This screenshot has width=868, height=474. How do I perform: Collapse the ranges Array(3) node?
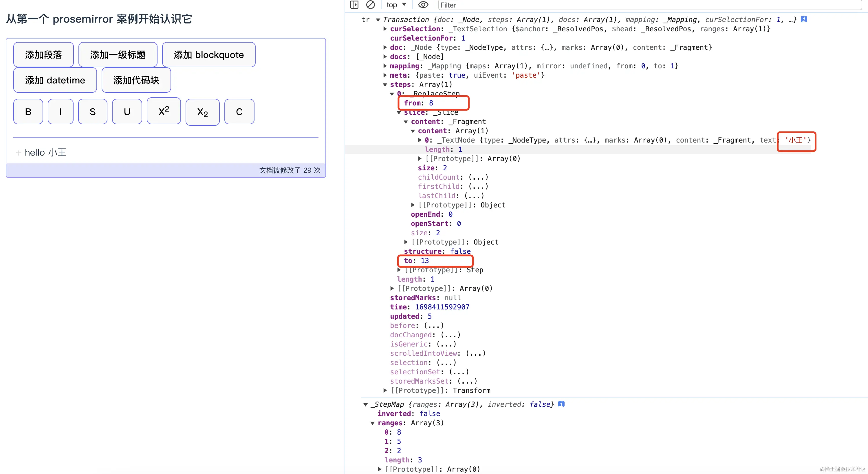click(373, 423)
